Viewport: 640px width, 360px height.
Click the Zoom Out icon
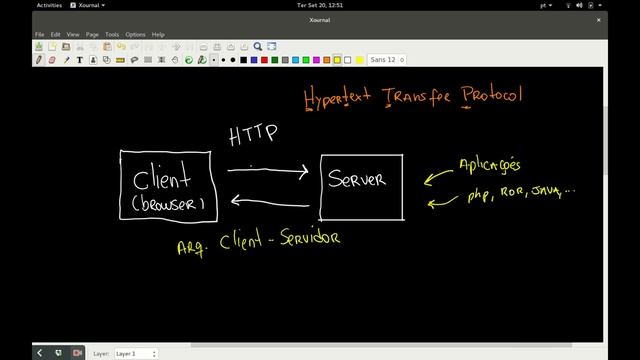pos(203,47)
